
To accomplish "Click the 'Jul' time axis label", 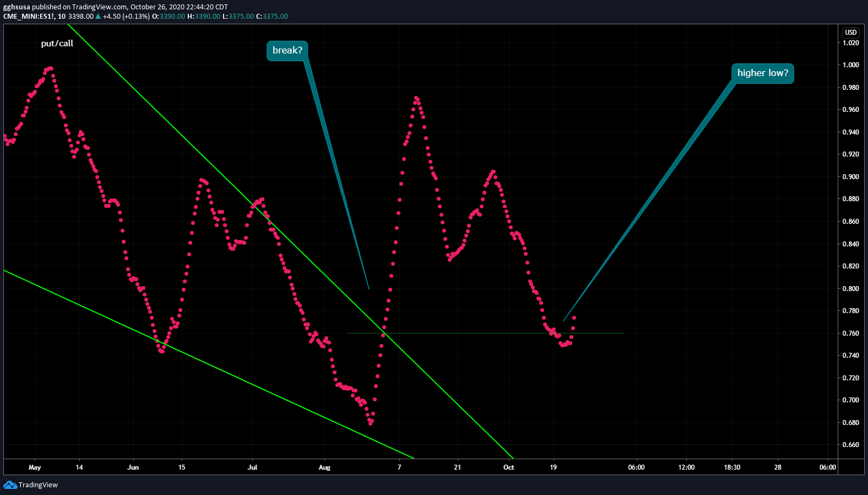I will [x=252, y=467].
